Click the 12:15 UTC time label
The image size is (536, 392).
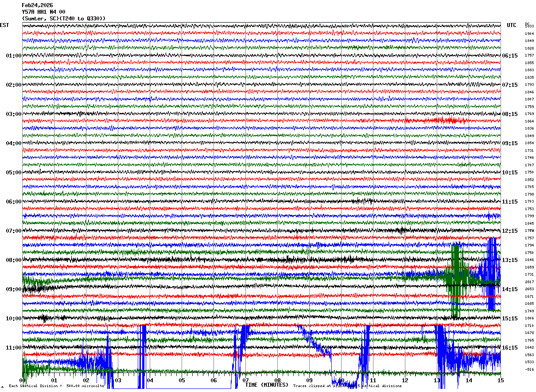(510, 231)
